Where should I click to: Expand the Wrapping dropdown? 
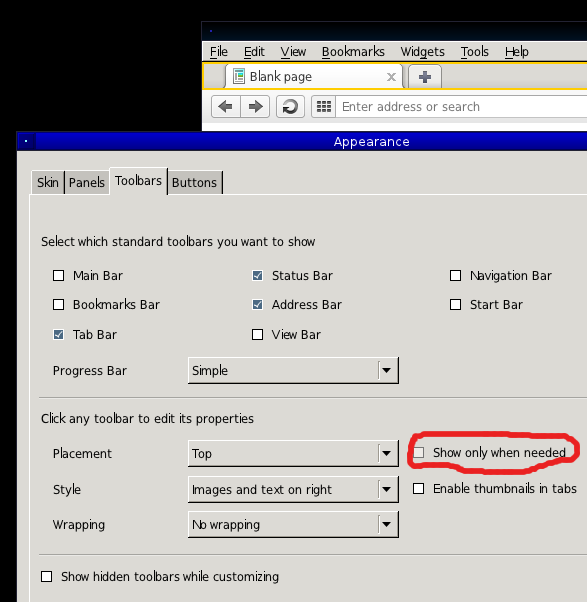pos(293,524)
